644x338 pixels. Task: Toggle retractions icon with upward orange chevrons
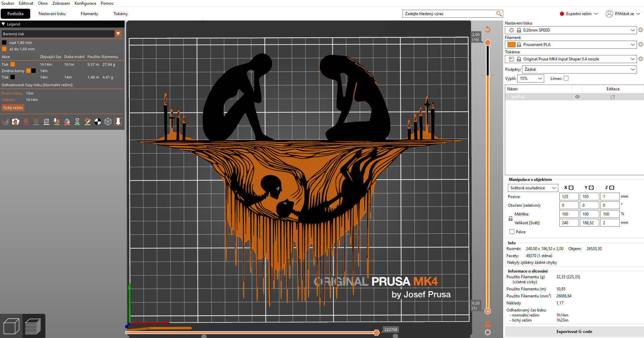[26, 122]
